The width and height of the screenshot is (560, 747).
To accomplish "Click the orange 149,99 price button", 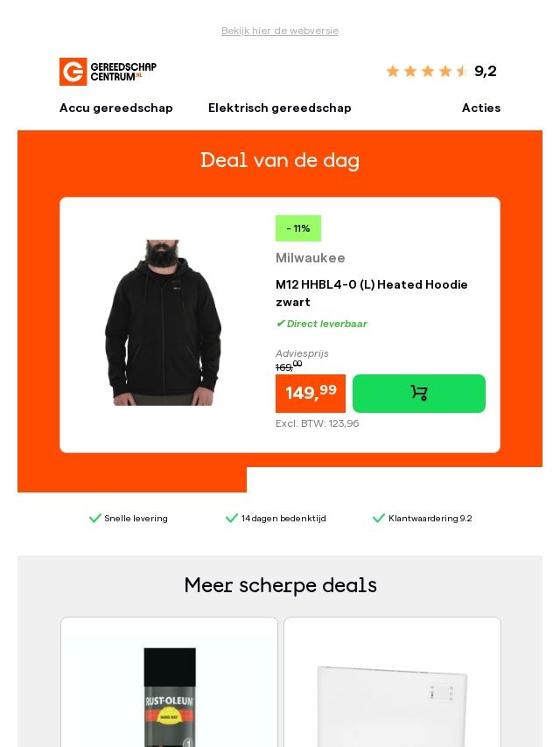I will [311, 394].
